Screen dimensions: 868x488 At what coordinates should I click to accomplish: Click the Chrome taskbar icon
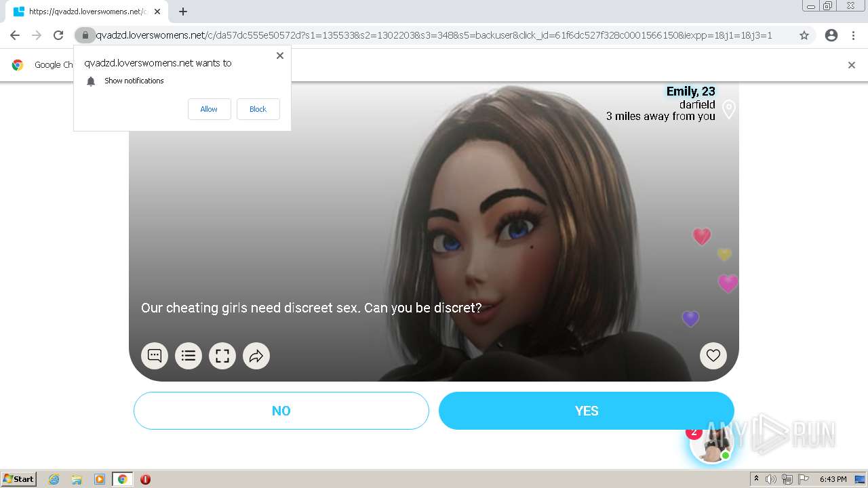(x=123, y=479)
